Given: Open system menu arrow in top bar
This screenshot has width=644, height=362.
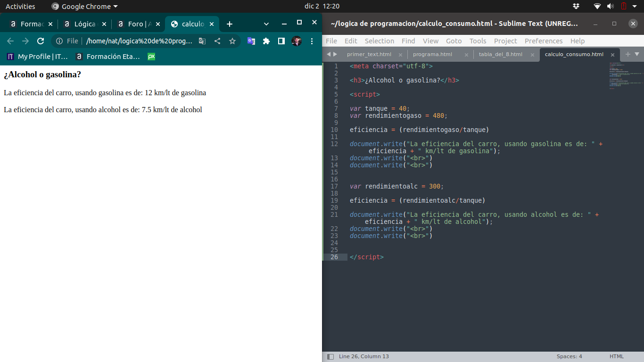Looking at the screenshot, I should pos(636,7).
